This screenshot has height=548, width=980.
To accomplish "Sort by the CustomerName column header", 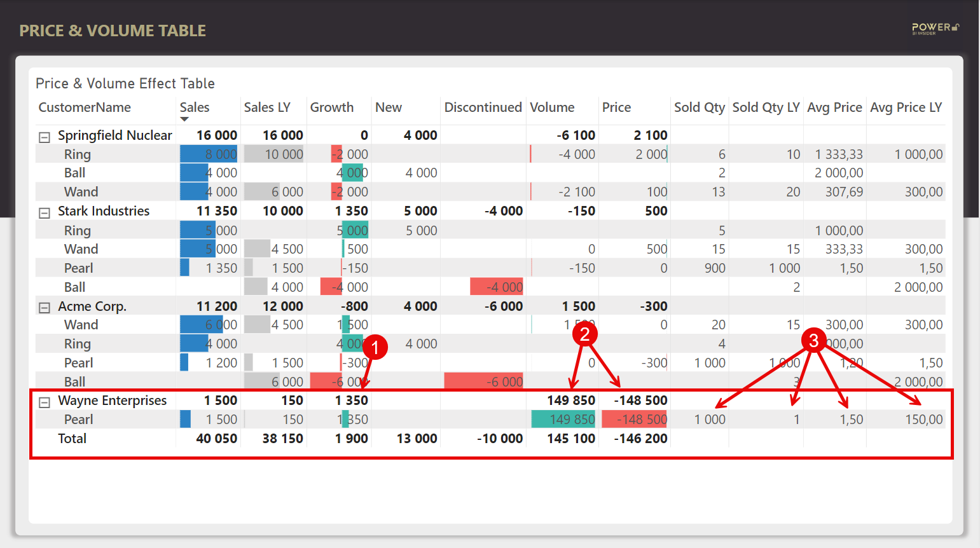I will click(85, 107).
